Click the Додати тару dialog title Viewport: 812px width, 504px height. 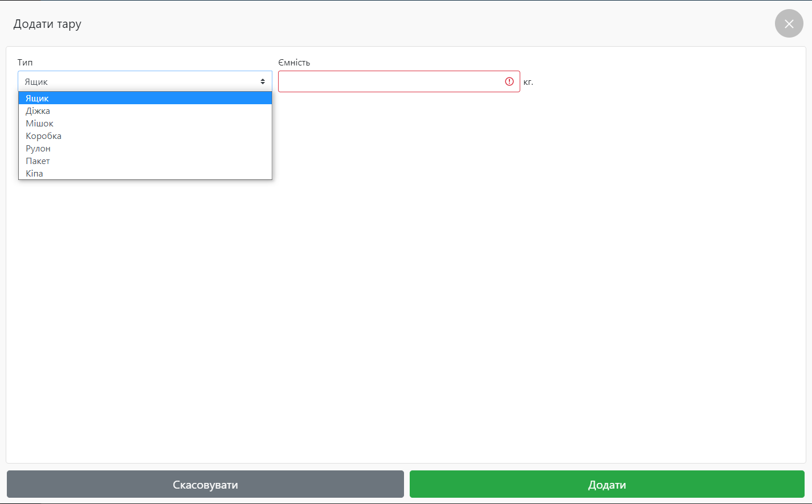tap(47, 24)
